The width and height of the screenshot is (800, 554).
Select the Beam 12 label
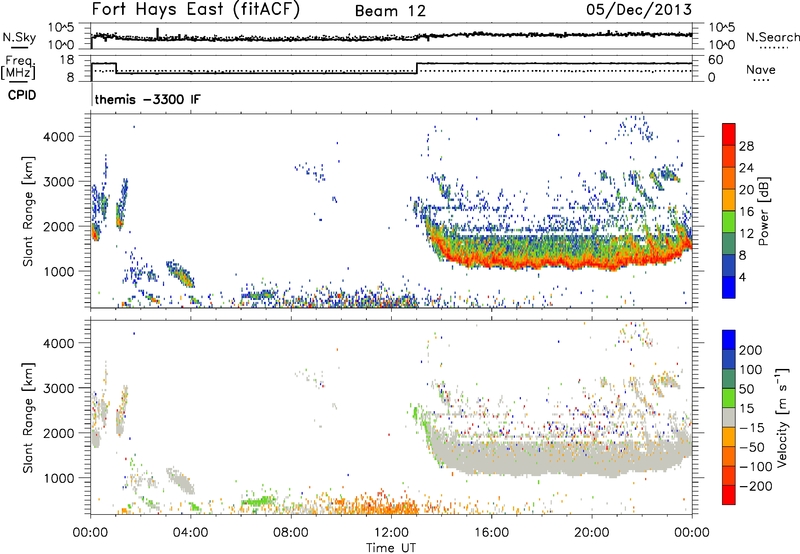[390, 11]
